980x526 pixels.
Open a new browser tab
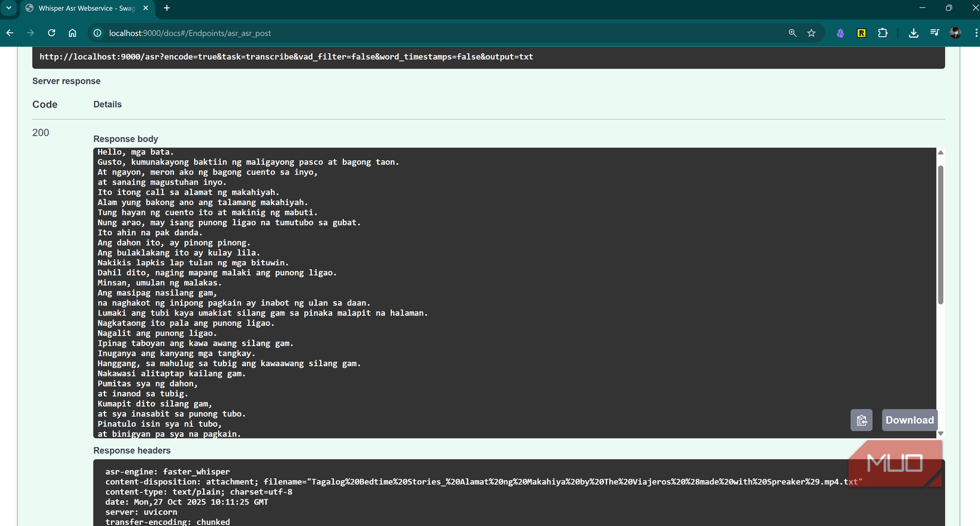(167, 8)
